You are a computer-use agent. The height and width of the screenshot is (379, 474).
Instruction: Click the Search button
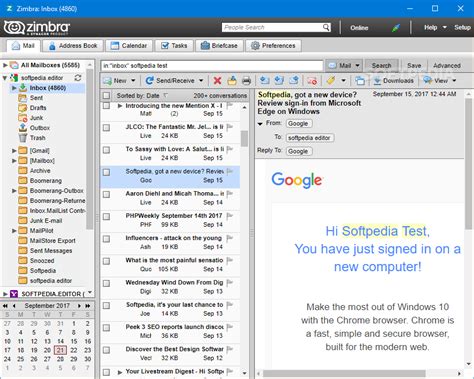pos(381,65)
